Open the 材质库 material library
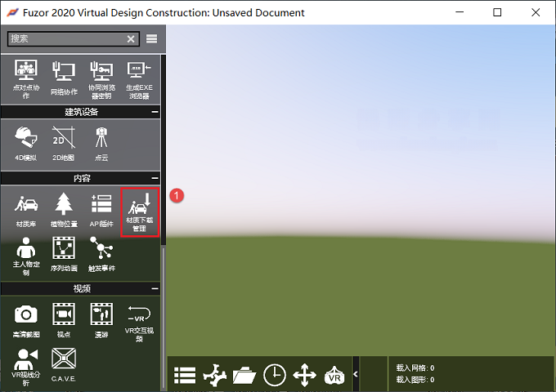Viewport: 556px width, 392px height. coord(26,210)
